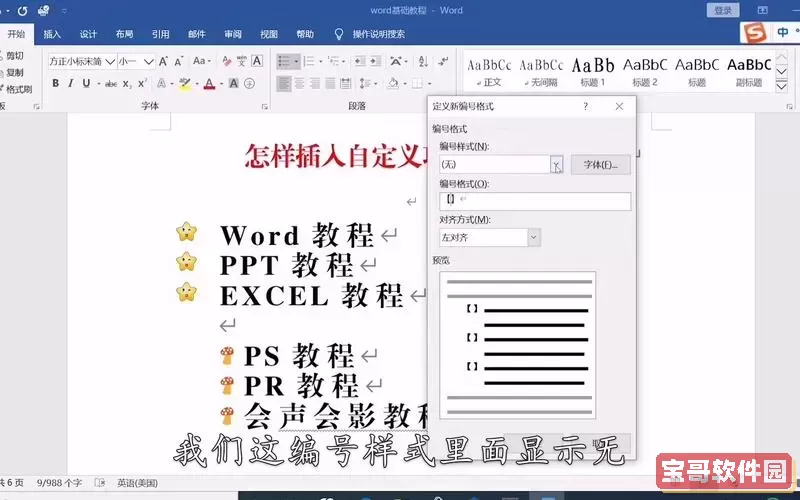
Task: Sort text with the A-Z sort icon
Action: pos(423,62)
